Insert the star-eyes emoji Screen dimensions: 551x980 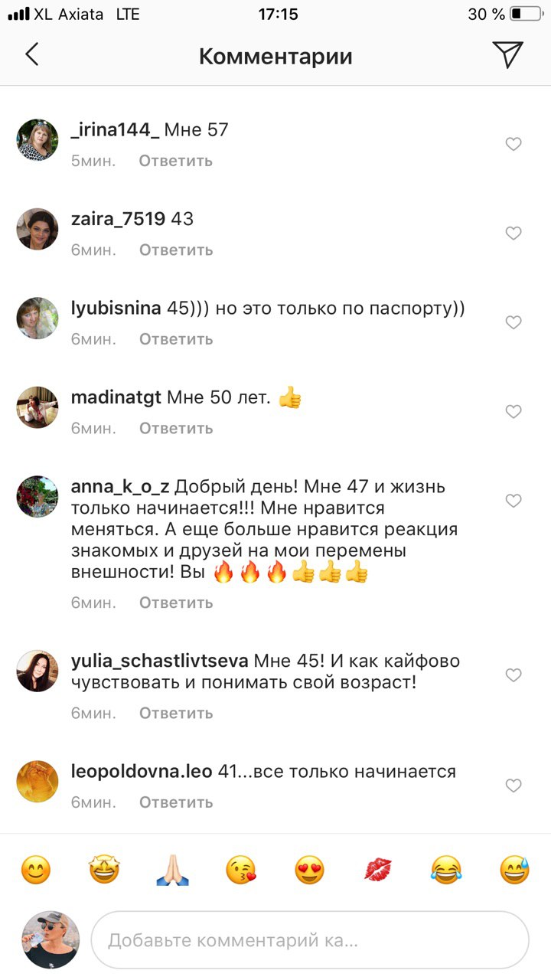coord(105,871)
